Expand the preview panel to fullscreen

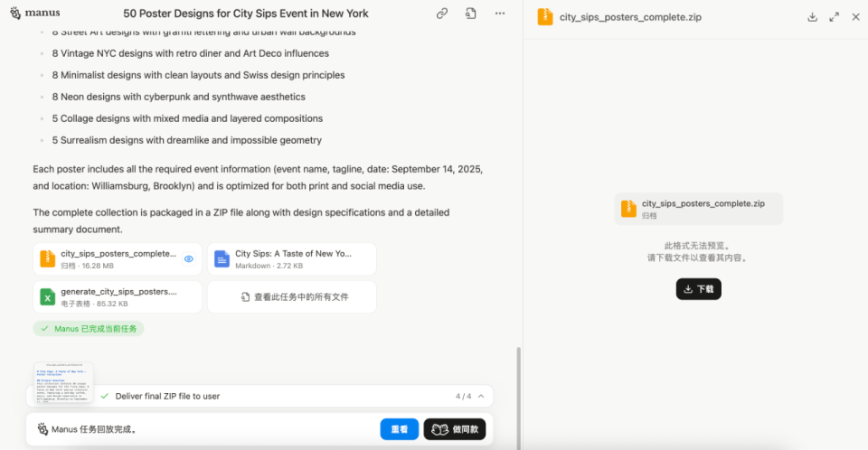(x=835, y=17)
